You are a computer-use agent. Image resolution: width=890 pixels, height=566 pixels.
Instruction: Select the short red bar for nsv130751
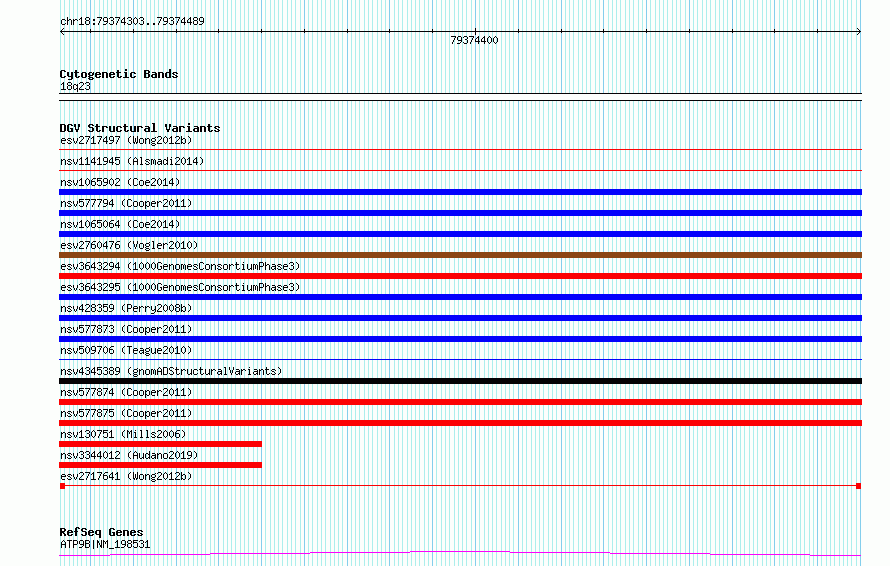click(161, 444)
